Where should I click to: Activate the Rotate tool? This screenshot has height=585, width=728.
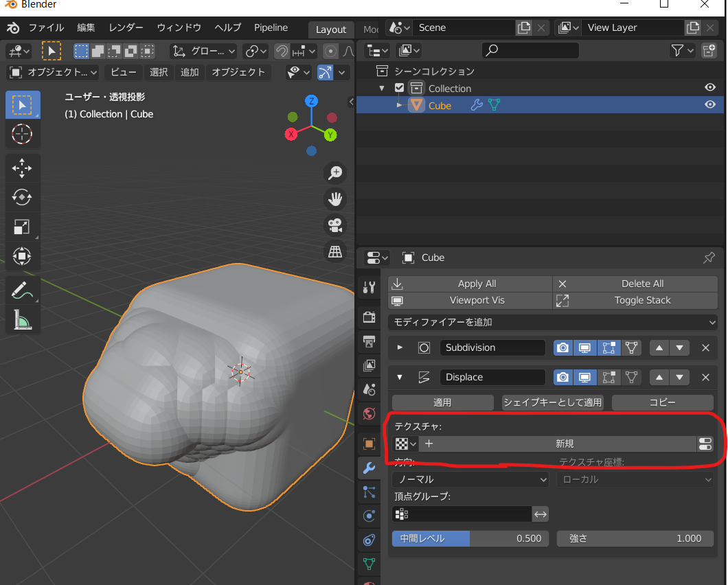pos(22,197)
